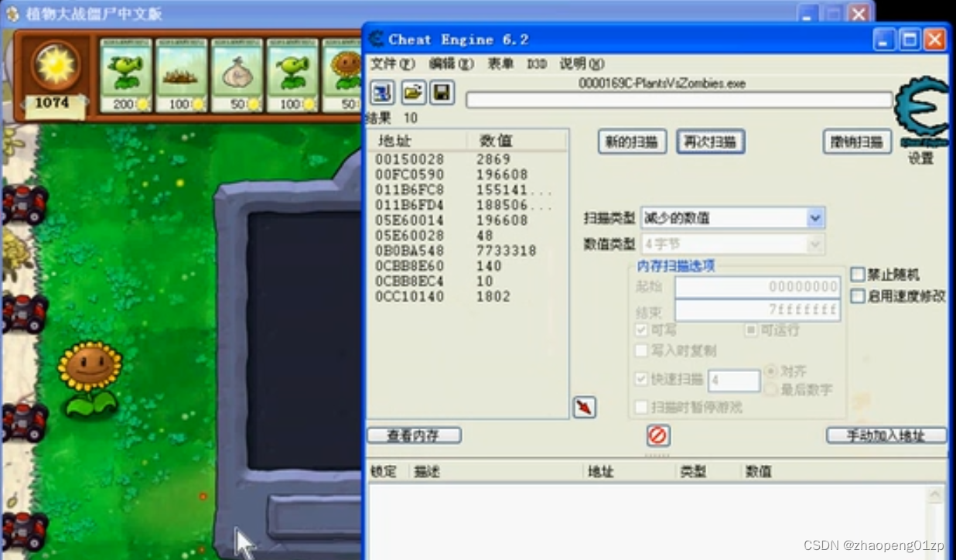Open the 编辑 menu

point(452,63)
